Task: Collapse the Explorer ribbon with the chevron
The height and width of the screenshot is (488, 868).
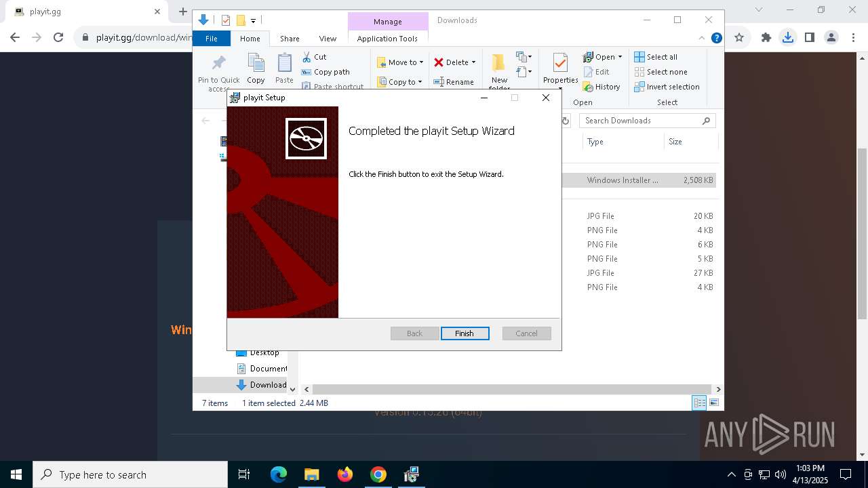Action: point(702,38)
